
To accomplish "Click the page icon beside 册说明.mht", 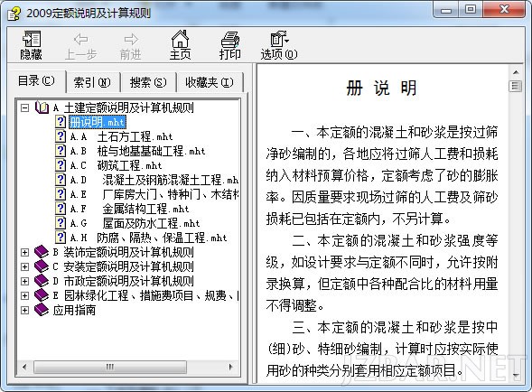I will (61, 122).
